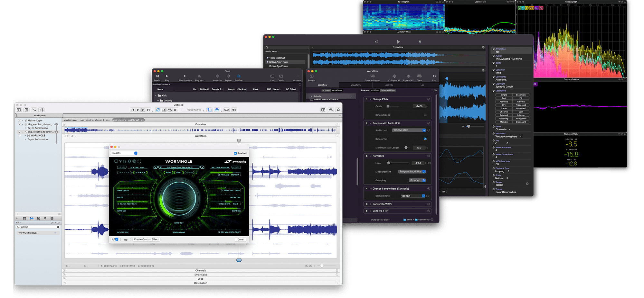This screenshot has width=644, height=298.
Task: Click the Rewind icon in the Files window
Action: (157, 77)
